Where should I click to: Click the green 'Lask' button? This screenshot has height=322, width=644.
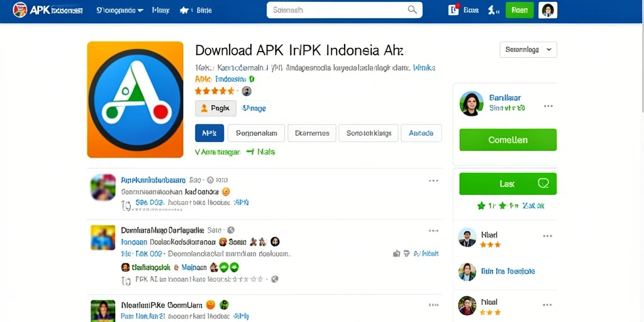coord(508,184)
